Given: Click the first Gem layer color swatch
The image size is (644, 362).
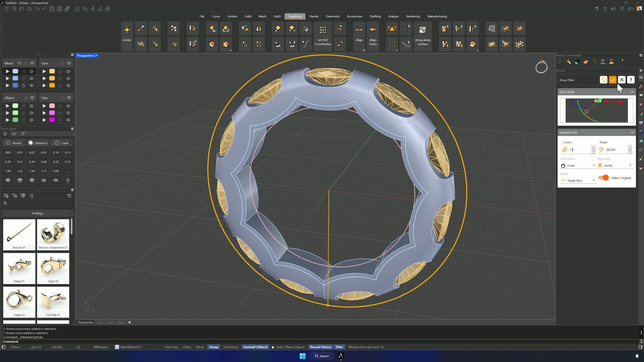Looking at the screenshot, I should [52, 71].
